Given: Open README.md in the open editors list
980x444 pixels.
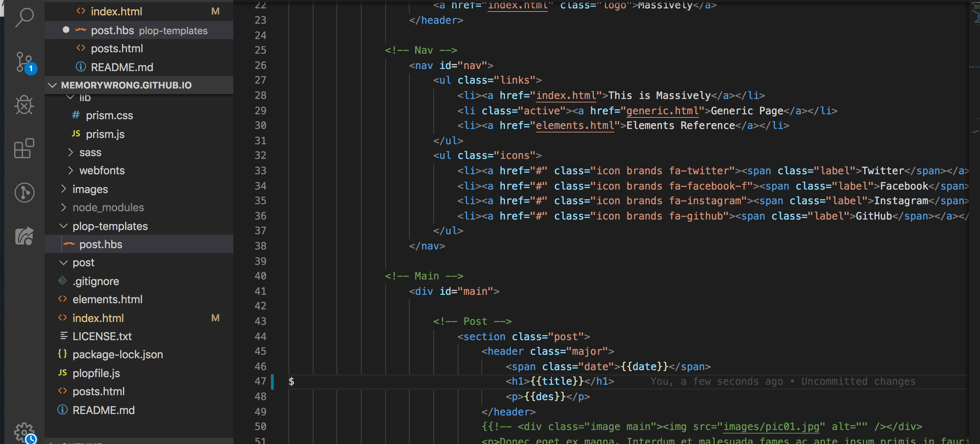Looking at the screenshot, I should (139, 67).
